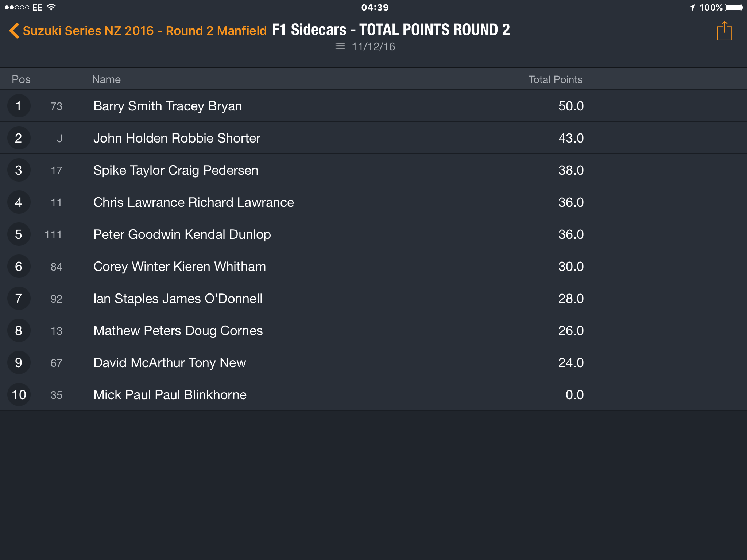Screen dimensions: 747x560
Task: Tap the Wi-Fi status icon
Action: 51,7
